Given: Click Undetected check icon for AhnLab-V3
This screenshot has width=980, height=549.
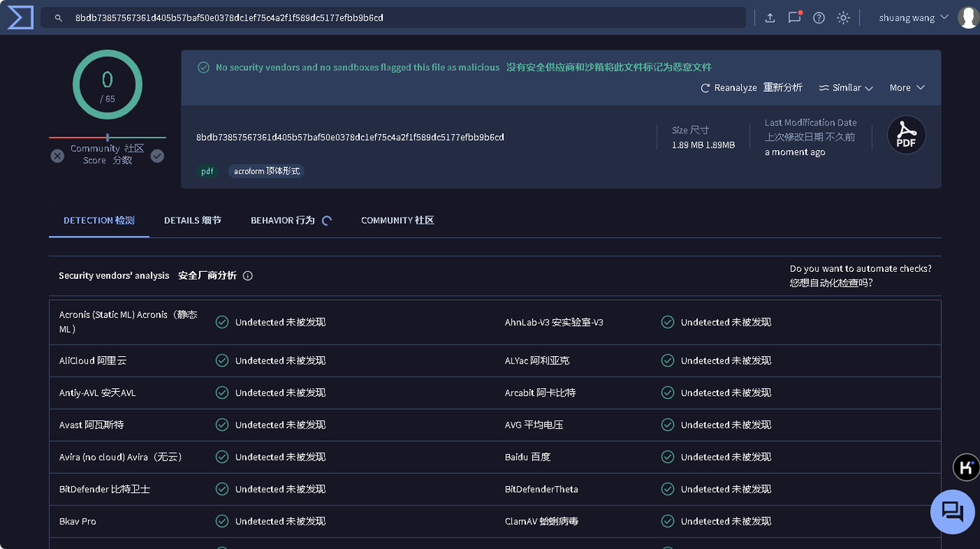Looking at the screenshot, I should point(668,322).
